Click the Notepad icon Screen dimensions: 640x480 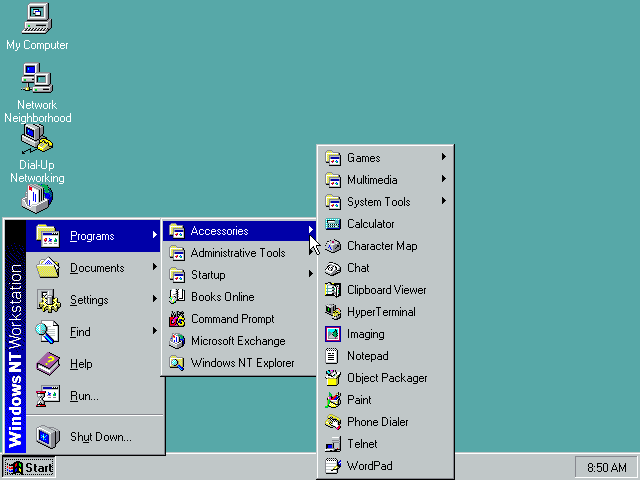[x=331, y=356]
